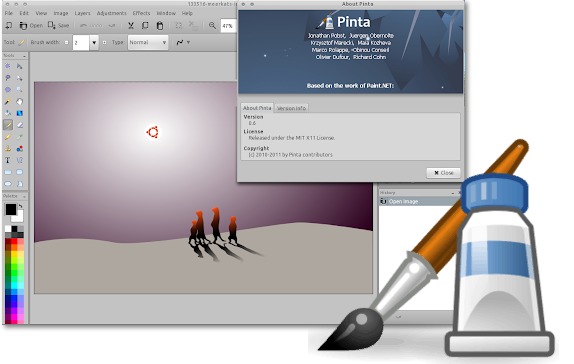Click the Zoom Out magnifier icon

pyautogui.click(x=212, y=25)
